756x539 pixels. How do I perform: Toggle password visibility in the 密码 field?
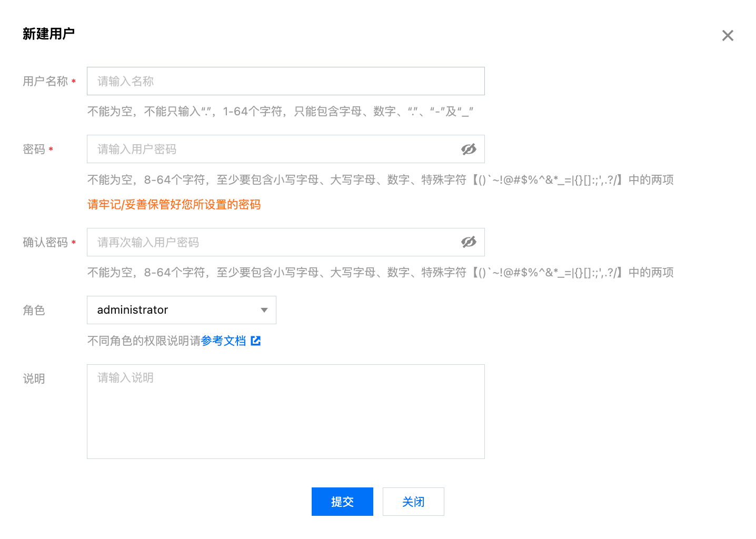click(469, 149)
